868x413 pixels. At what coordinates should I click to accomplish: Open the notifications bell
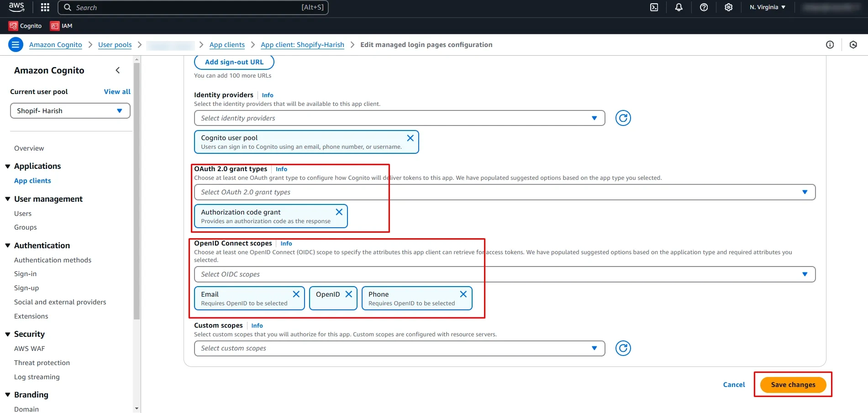click(x=679, y=7)
